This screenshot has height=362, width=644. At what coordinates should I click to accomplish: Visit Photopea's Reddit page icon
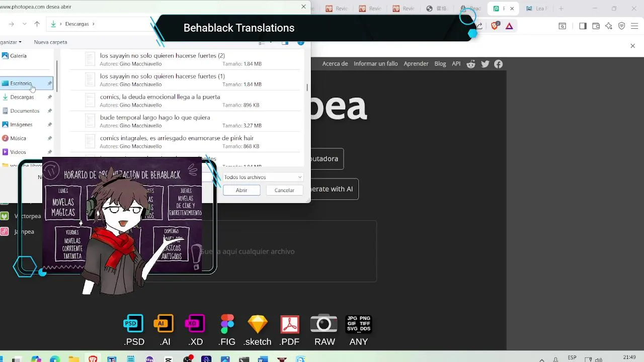[x=471, y=64]
